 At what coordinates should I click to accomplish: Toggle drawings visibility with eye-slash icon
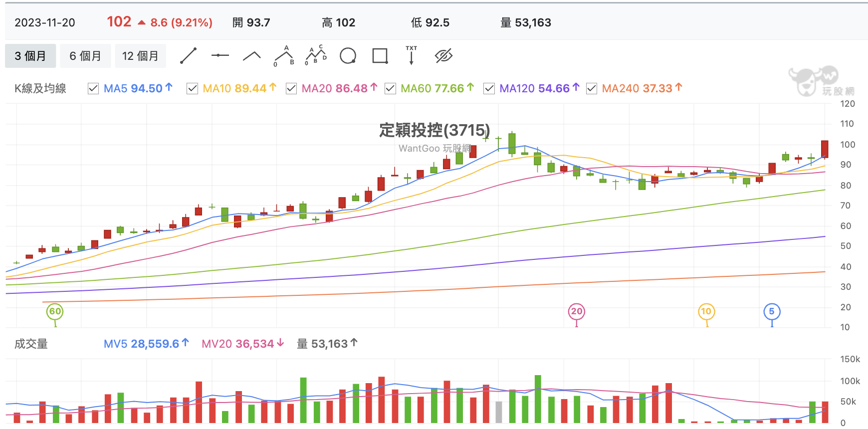tap(443, 56)
